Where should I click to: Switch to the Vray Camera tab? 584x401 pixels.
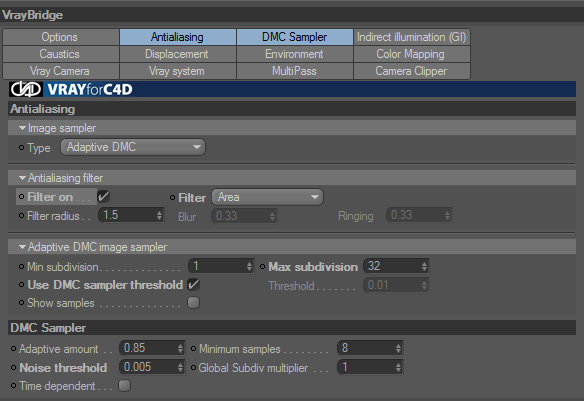coord(61,71)
